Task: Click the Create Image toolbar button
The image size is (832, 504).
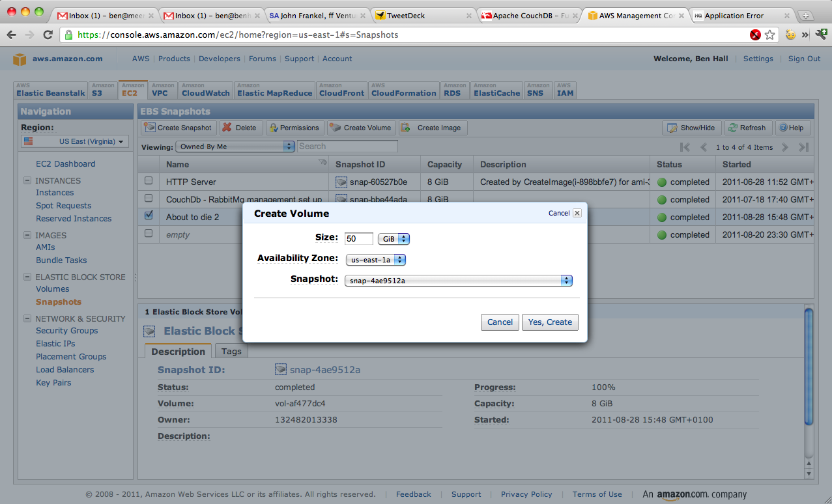Action: click(433, 128)
